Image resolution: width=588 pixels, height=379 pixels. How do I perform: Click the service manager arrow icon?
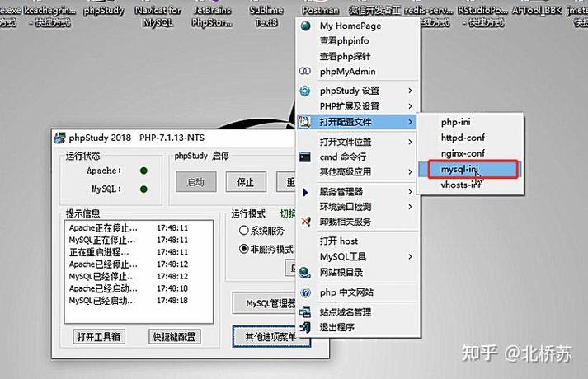point(305,192)
